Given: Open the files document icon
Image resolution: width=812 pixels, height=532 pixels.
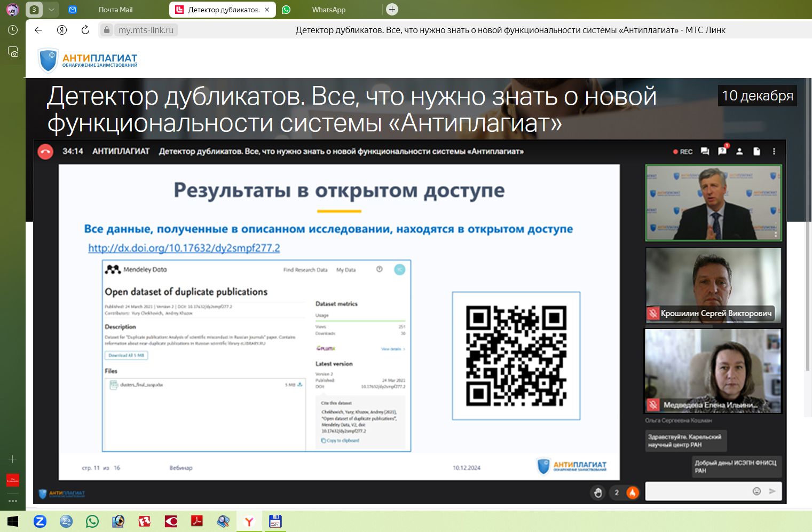Looking at the screenshot, I should click(756, 152).
